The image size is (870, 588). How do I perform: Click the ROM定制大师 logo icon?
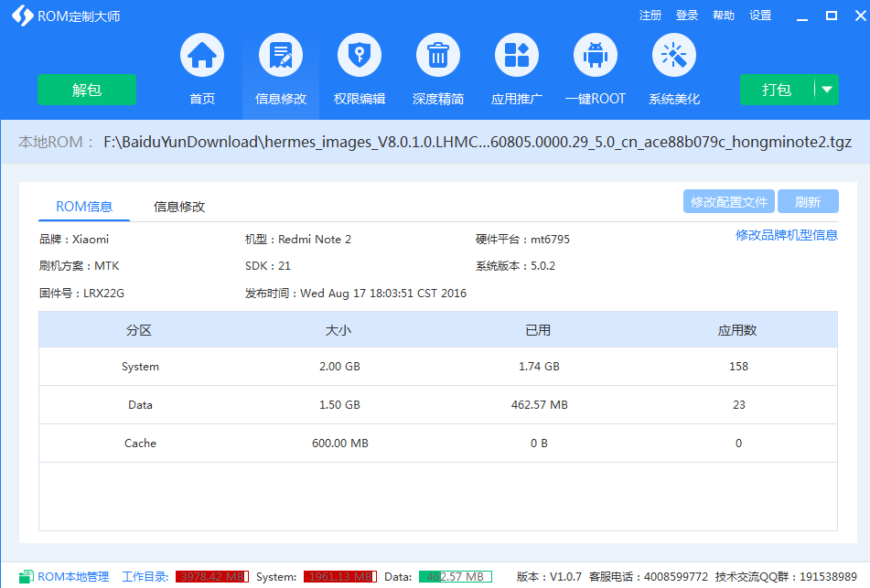click(23, 16)
